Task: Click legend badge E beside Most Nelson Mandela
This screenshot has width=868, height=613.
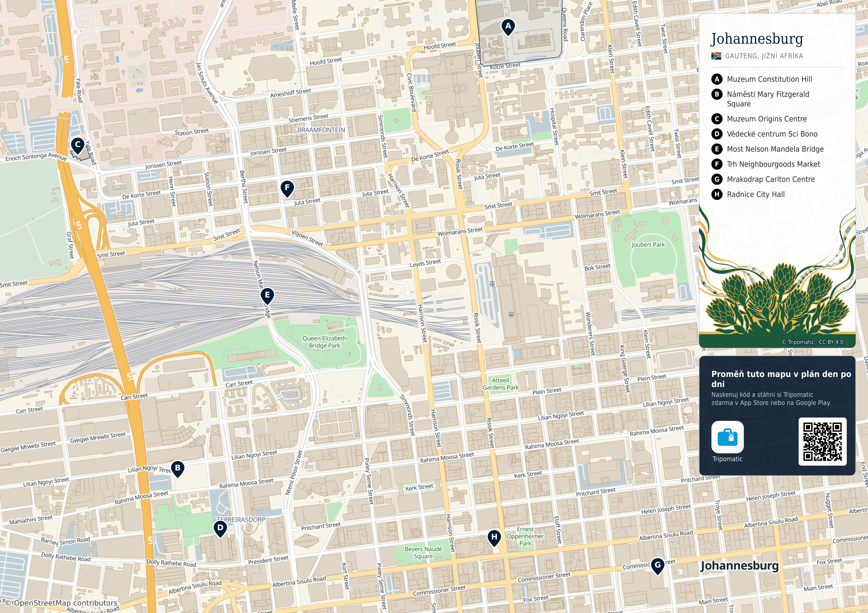Action: (717, 149)
